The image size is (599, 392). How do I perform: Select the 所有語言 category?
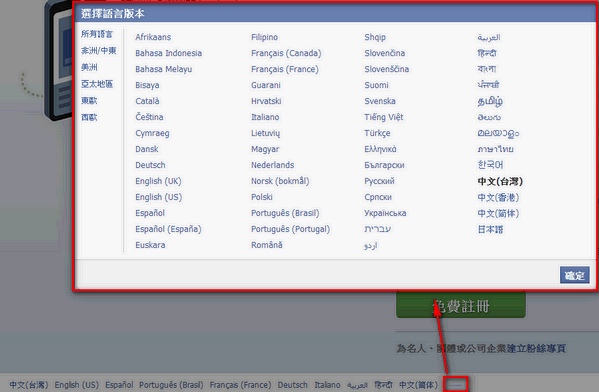pyautogui.click(x=97, y=34)
